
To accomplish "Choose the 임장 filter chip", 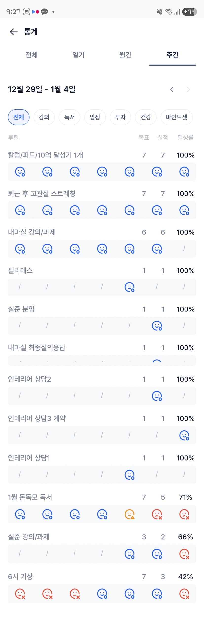I will click(95, 117).
